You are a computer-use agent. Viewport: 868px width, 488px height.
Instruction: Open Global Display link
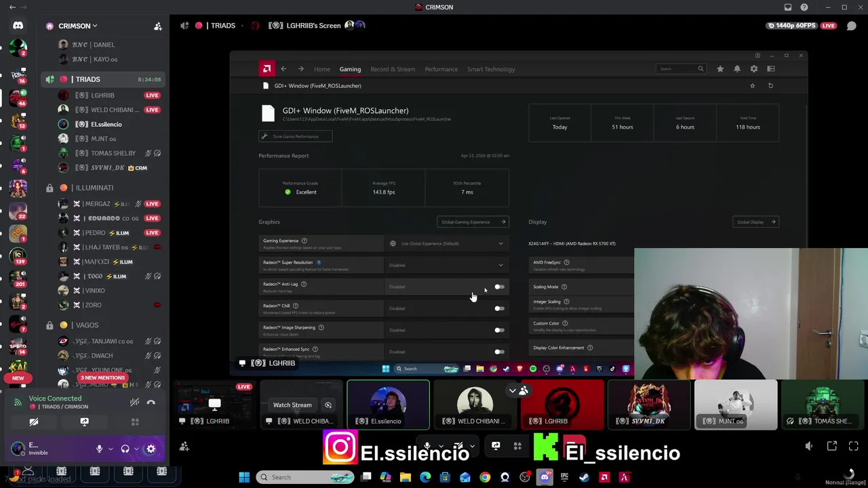[x=755, y=222]
